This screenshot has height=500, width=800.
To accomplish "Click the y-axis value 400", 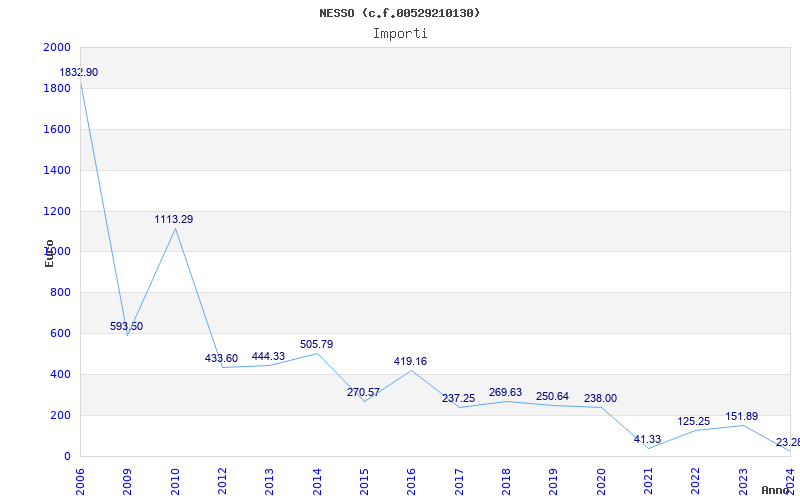I will click(x=60, y=374).
